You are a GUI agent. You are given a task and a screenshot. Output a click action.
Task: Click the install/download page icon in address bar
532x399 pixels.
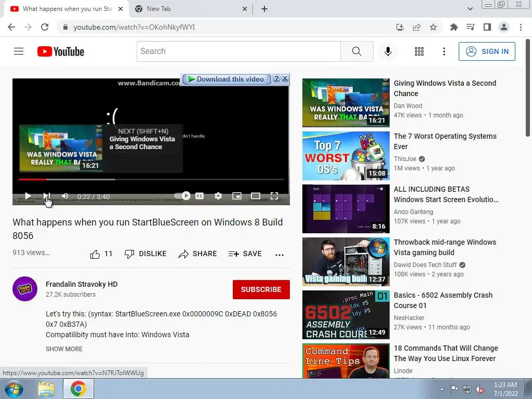400,27
